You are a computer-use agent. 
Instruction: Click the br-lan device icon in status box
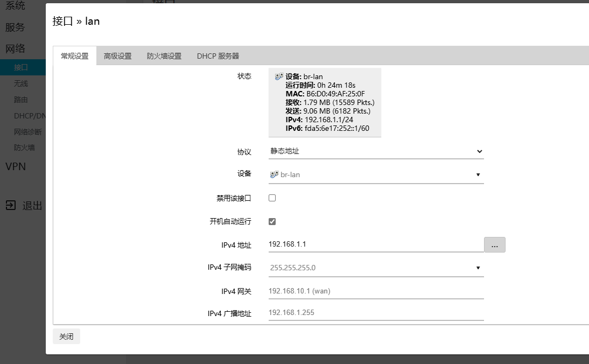pyautogui.click(x=279, y=76)
